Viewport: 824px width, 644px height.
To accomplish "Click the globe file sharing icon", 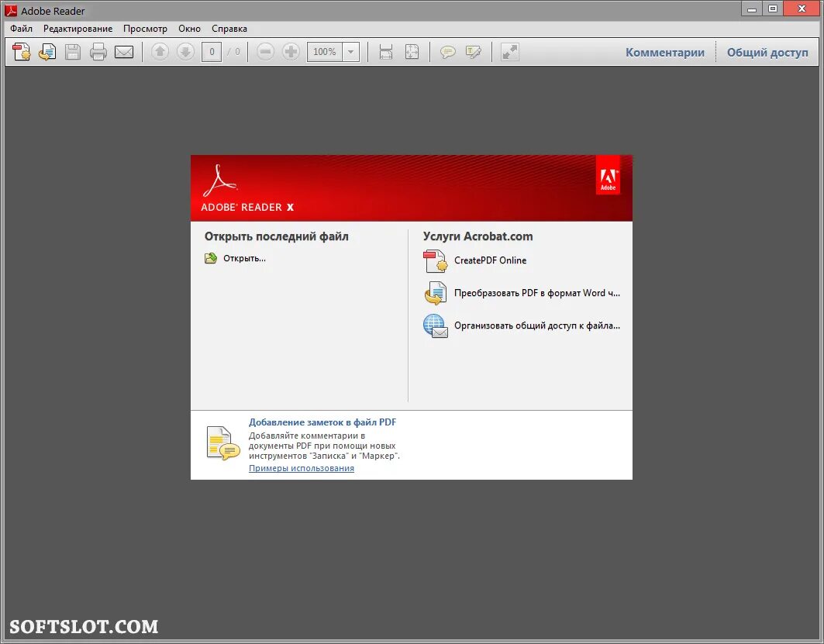I will (x=436, y=325).
